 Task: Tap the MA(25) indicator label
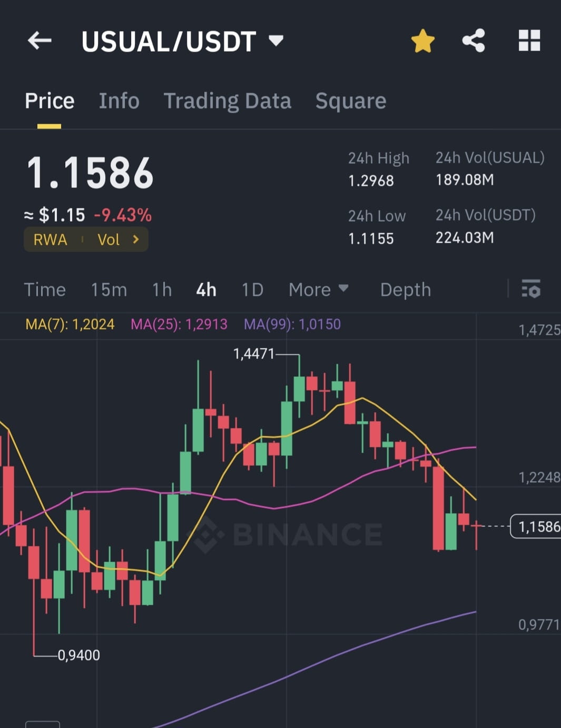tap(179, 324)
